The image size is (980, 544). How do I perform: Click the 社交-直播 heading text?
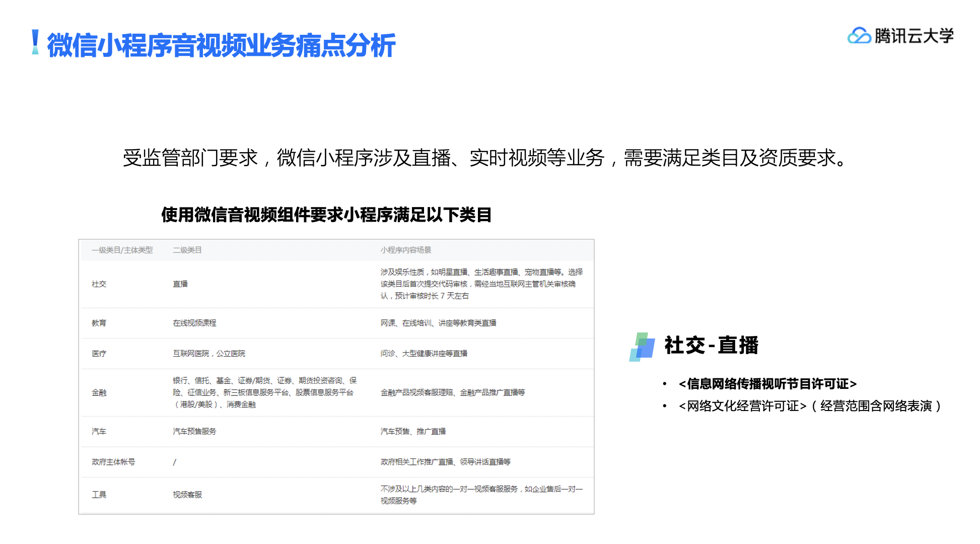point(711,346)
